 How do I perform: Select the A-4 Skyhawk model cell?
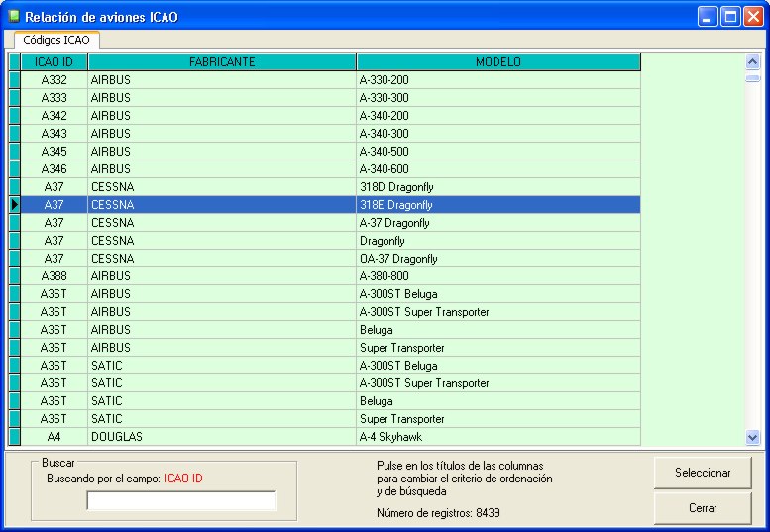coord(498,437)
